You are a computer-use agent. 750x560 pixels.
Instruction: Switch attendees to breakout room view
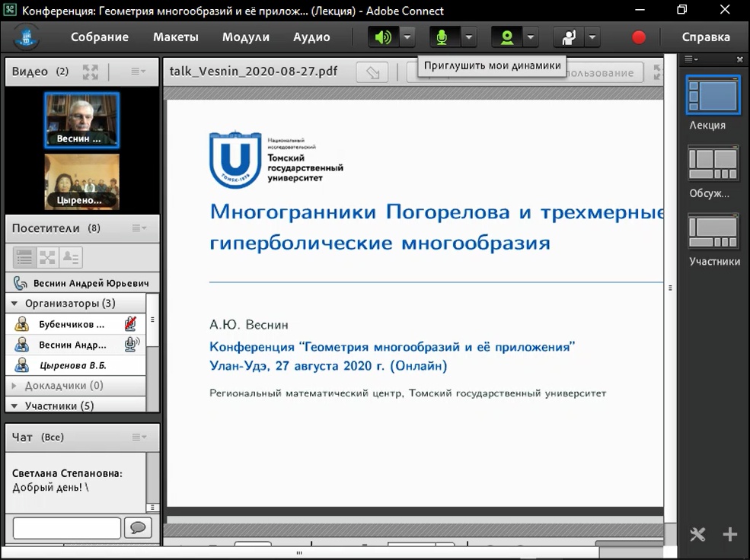[x=47, y=257]
